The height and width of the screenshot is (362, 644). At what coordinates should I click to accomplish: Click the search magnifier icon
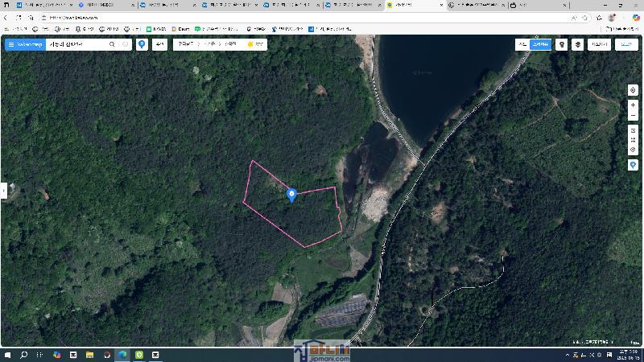pyautogui.click(x=112, y=45)
